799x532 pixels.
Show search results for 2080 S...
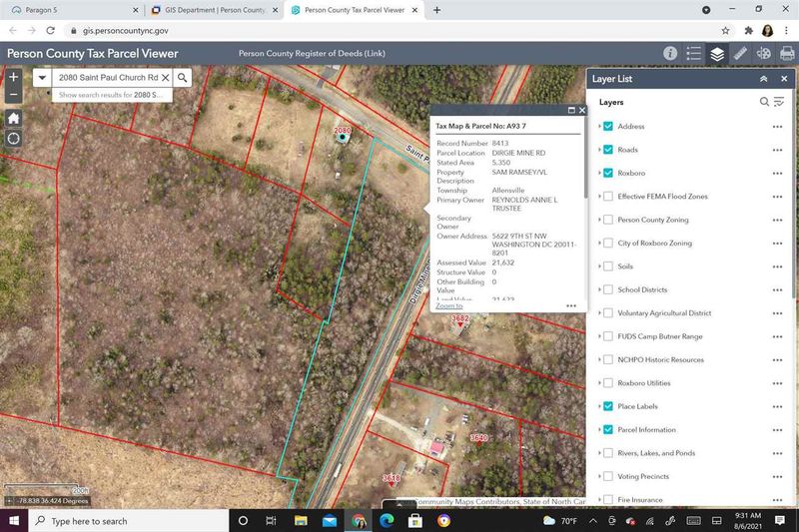[x=111, y=95]
